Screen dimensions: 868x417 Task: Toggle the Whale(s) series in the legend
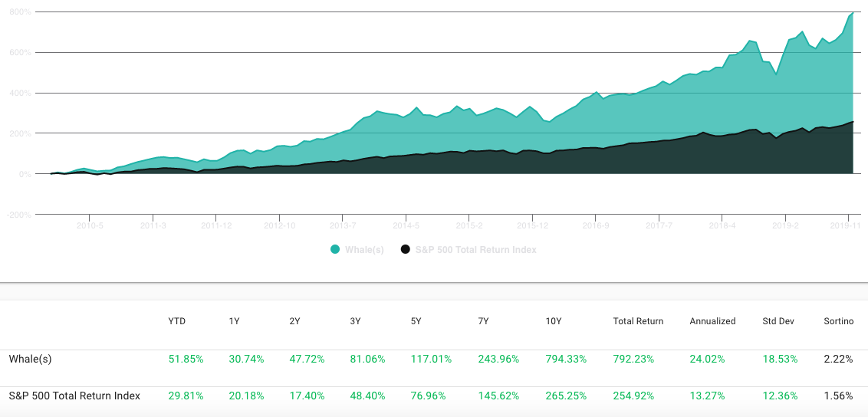click(357, 249)
